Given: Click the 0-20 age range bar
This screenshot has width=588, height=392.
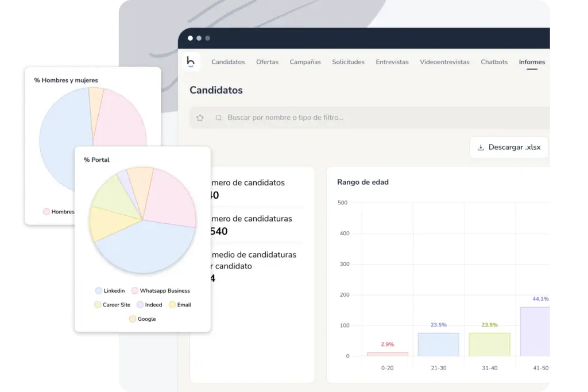Looking at the screenshot, I should pyautogui.click(x=388, y=354).
